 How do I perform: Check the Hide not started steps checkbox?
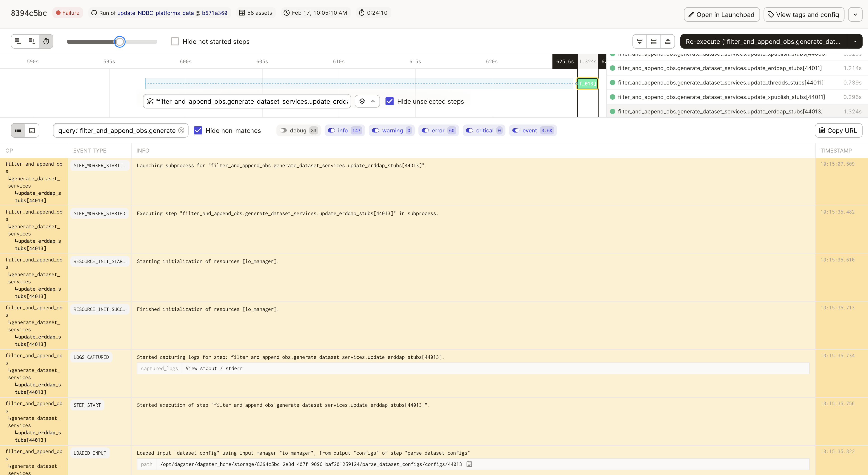coord(175,41)
